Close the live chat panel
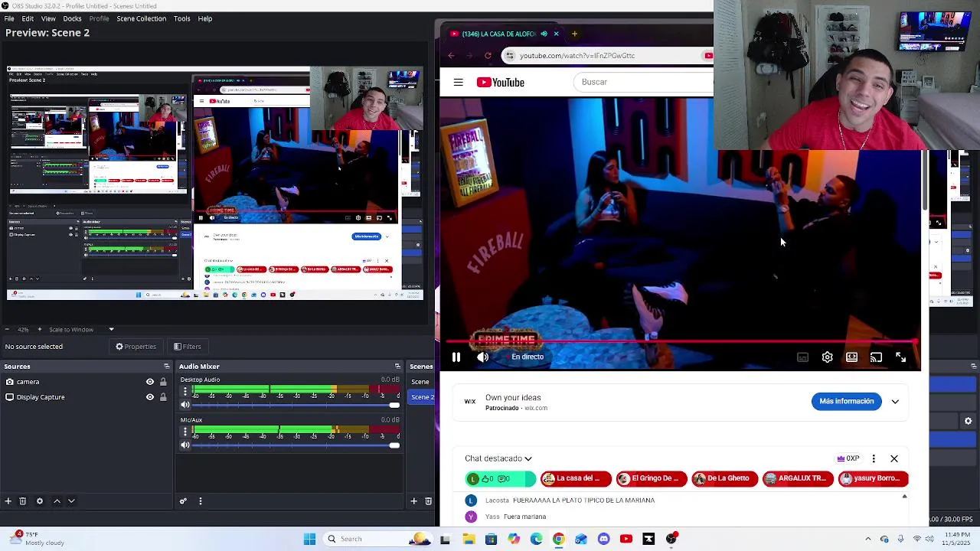 [x=894, y=459]
